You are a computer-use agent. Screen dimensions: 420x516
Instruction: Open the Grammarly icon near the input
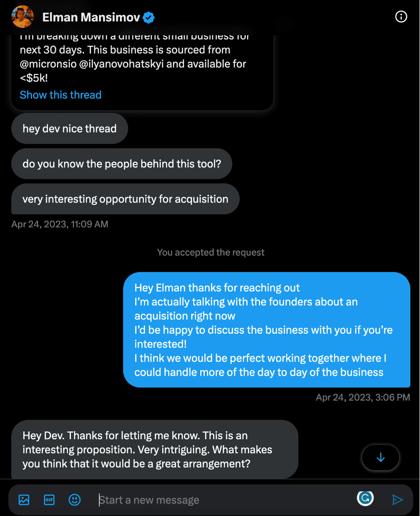(x=365, y=497)
